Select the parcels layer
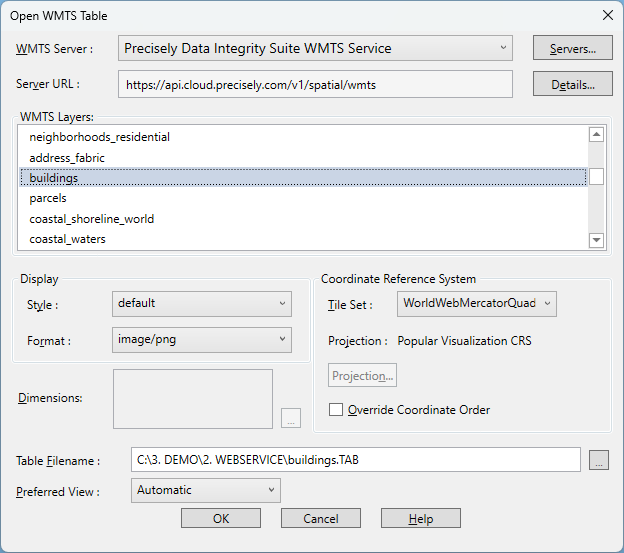Viewport: 624px width, 553px height. (x=48, y=198)
